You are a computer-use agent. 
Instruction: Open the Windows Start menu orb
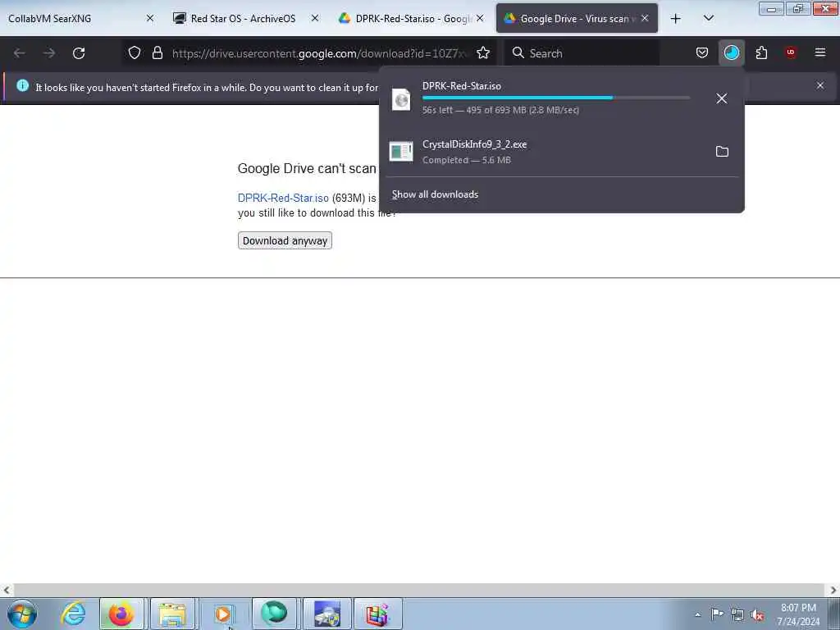coord(22,614)
